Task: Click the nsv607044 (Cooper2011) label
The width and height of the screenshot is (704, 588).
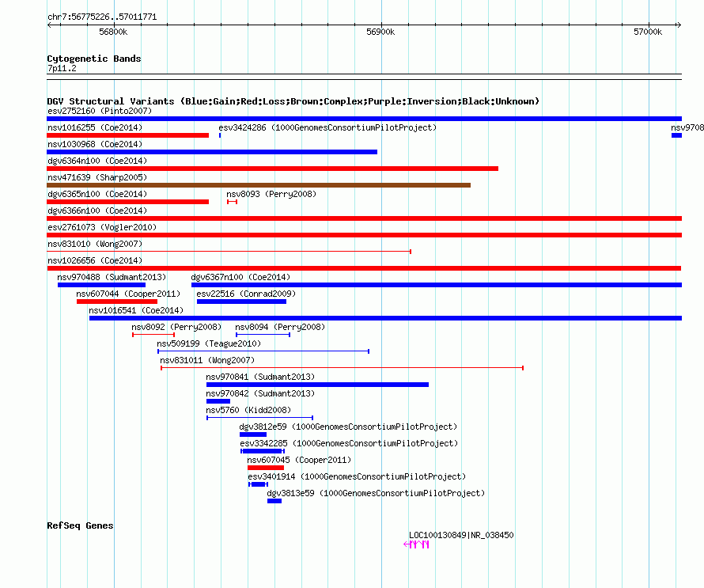Action: click(128, 294)
